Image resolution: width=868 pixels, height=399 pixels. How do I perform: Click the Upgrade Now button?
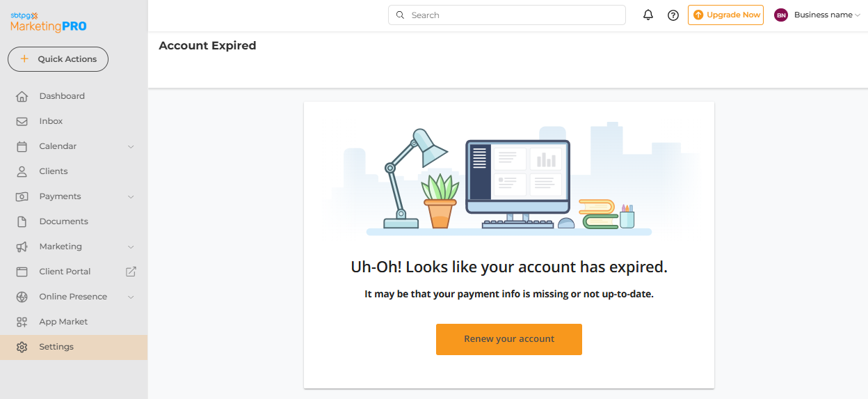[725, 15]
